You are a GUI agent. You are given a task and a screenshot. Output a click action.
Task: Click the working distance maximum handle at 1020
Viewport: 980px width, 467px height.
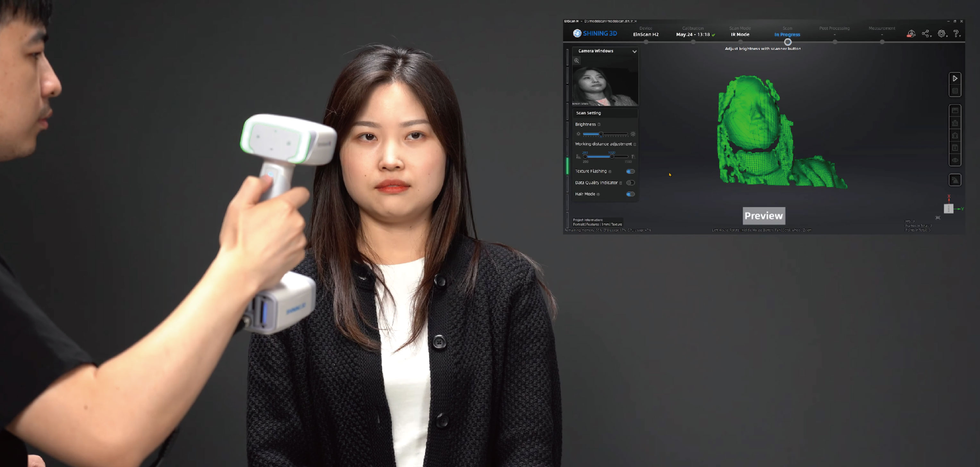coord(612,157)
